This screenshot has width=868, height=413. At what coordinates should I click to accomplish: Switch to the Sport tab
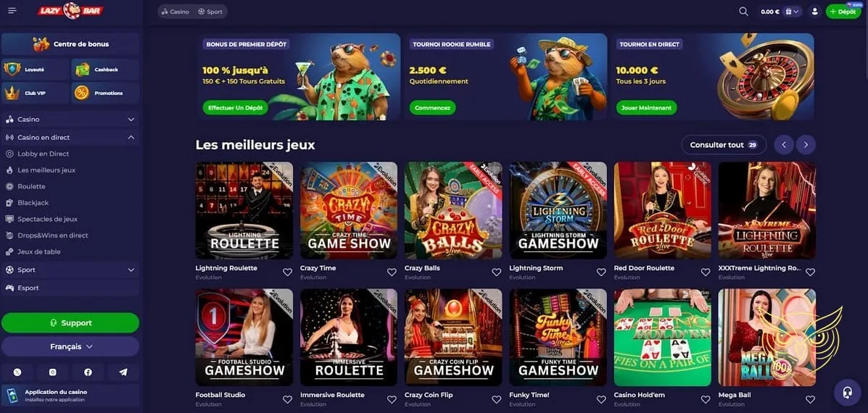click(210, 12)
